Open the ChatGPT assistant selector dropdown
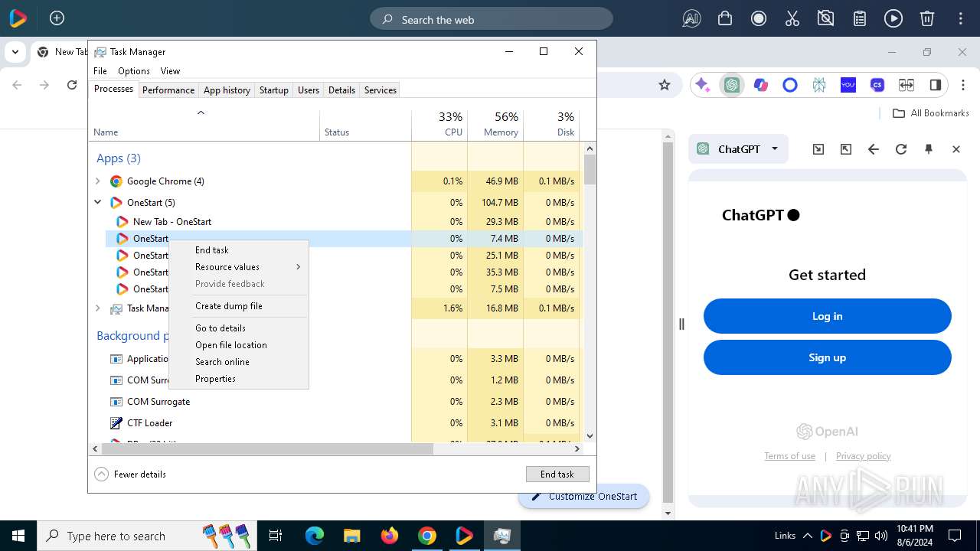Viewport: 980px width, 551px height. tap(737, 149)
